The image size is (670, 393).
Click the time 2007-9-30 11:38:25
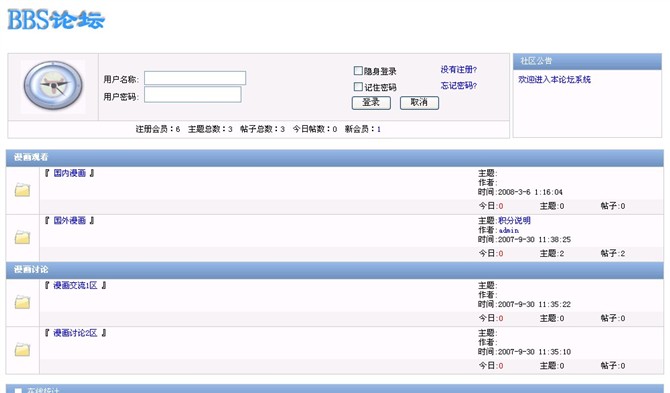click(535, 240)
